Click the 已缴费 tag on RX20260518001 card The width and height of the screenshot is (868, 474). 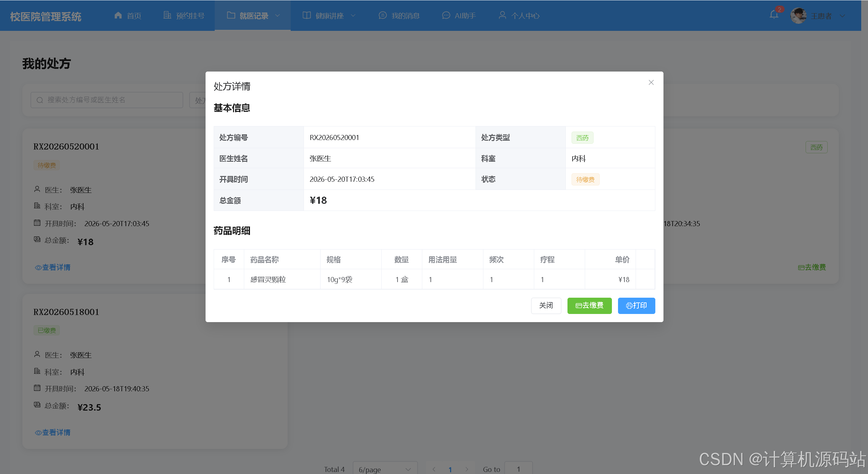(47, 330)
